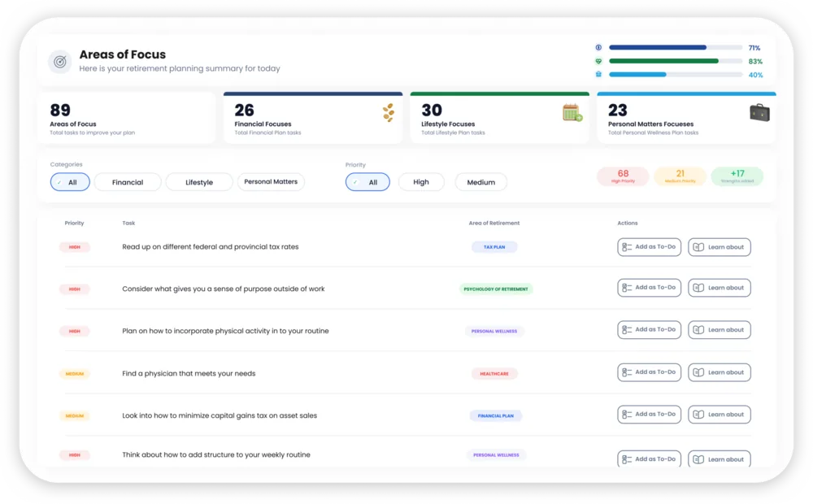Learn about the capital gains tax task
The height and width of the screenshot is (504, 813).
pyautogui.click(x=720, y=415)
